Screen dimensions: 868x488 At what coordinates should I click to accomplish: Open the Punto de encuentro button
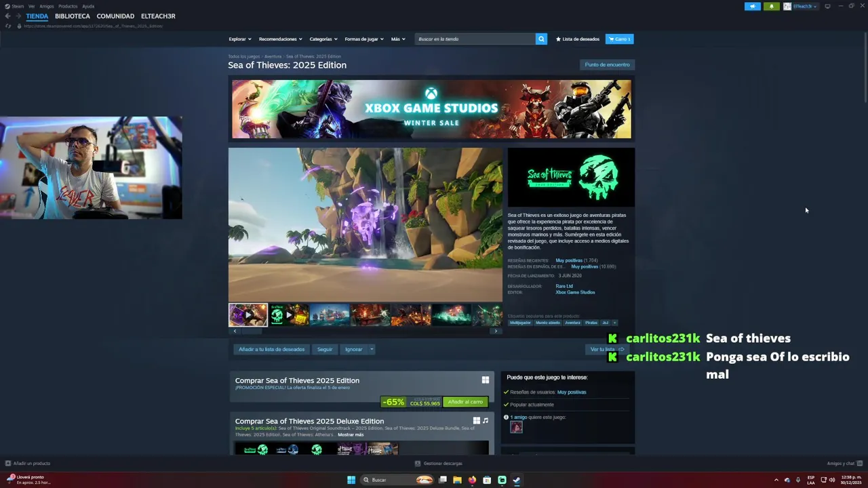pos(607,65)
